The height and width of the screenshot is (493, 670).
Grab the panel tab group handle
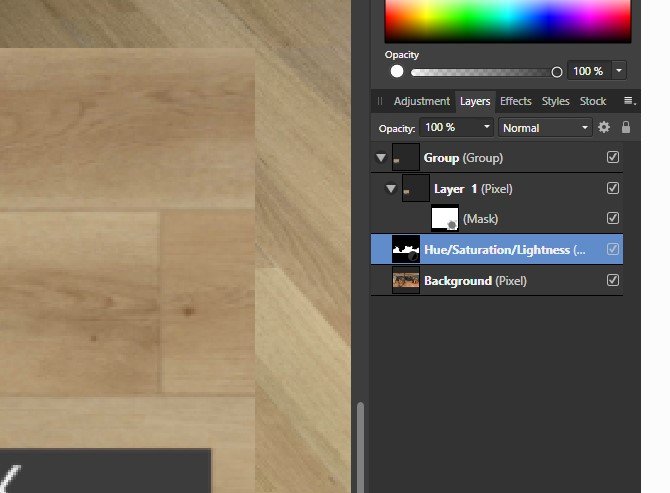tap(380, 101)
